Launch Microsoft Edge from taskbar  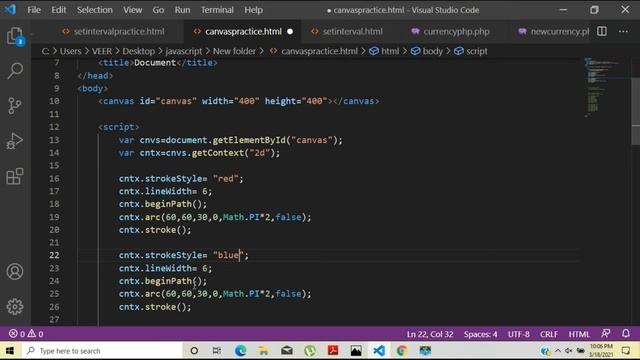[240, 351]
